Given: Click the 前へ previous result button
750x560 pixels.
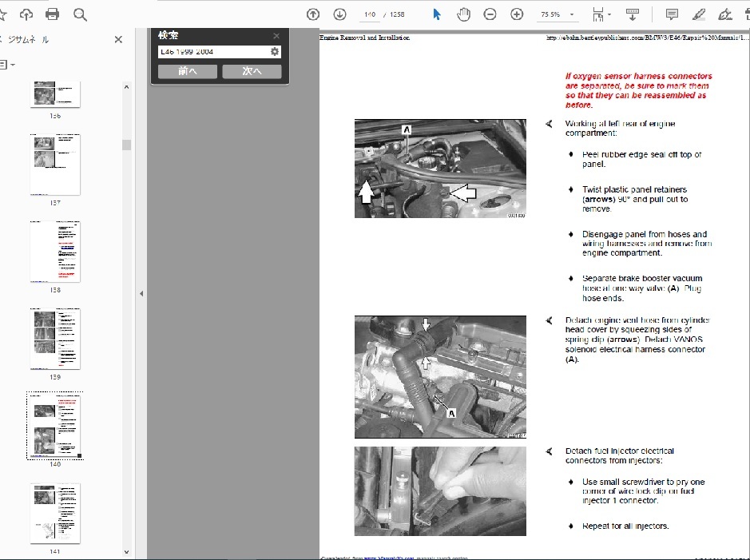Looking at the screenshot, I should (188, 71).
